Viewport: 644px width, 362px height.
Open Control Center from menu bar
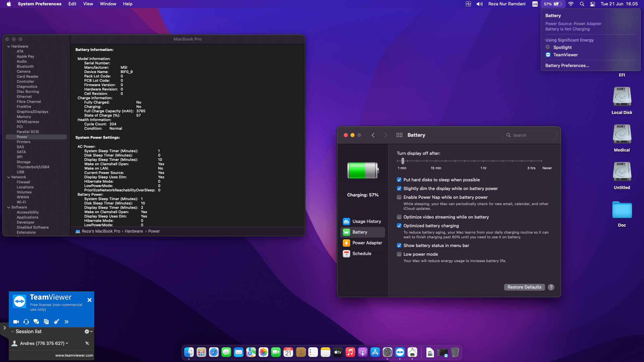[x=593, y=4]
